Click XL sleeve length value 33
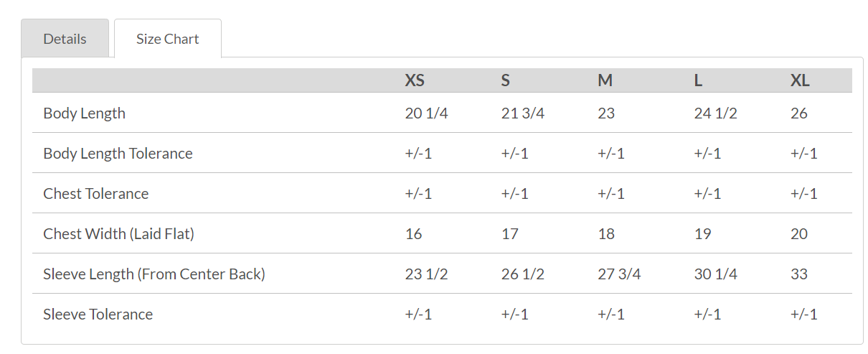Viewport: 868px width, 354px height. point(798,274)
